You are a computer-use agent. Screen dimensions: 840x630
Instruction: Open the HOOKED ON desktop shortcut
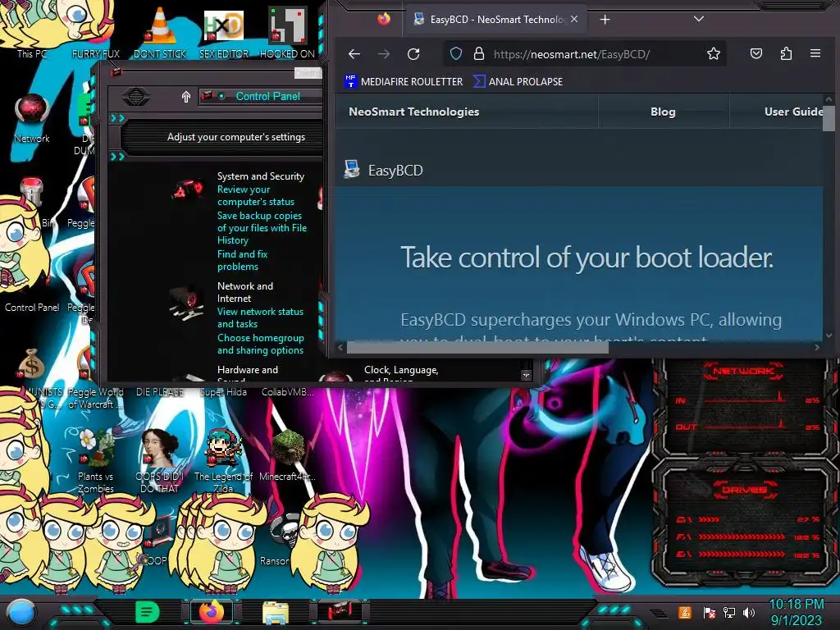coord(287,32)
